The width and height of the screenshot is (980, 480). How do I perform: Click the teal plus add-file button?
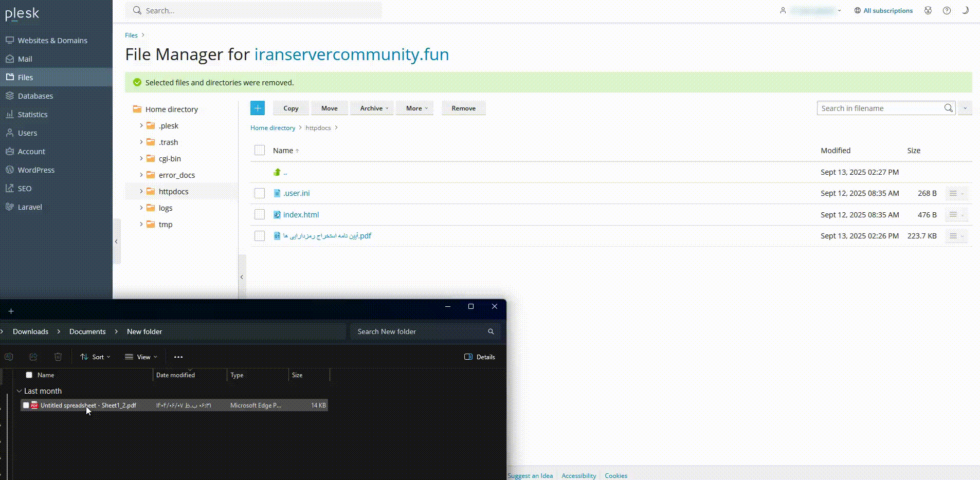[258, 108]
